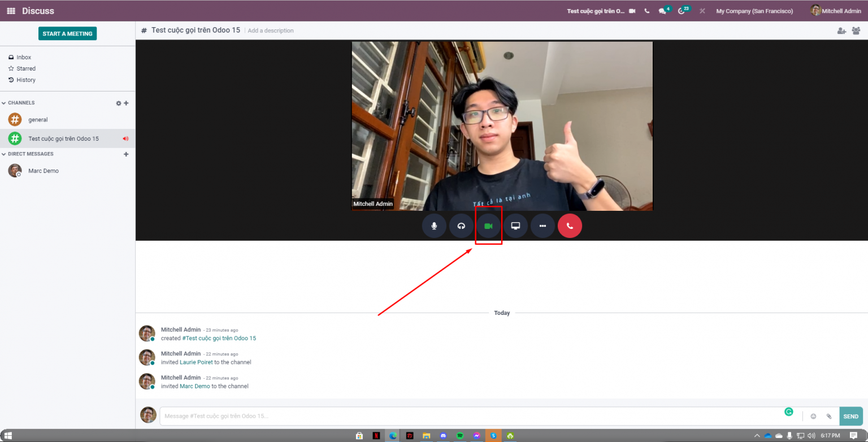The width and height of the screenshot is (868, 442).
Task: Share screen using the monitor button
Action: 515,226
